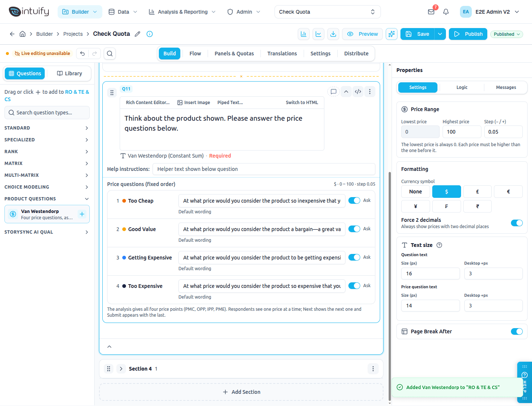532x406 pixels.
Task: Open the code view icon on Q11
Action: (x=358, y=92)
